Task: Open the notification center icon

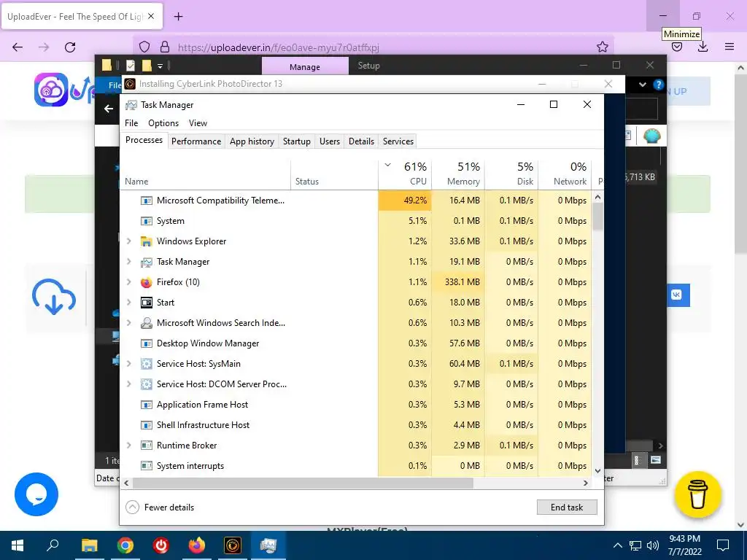Action: pos(723,545)
